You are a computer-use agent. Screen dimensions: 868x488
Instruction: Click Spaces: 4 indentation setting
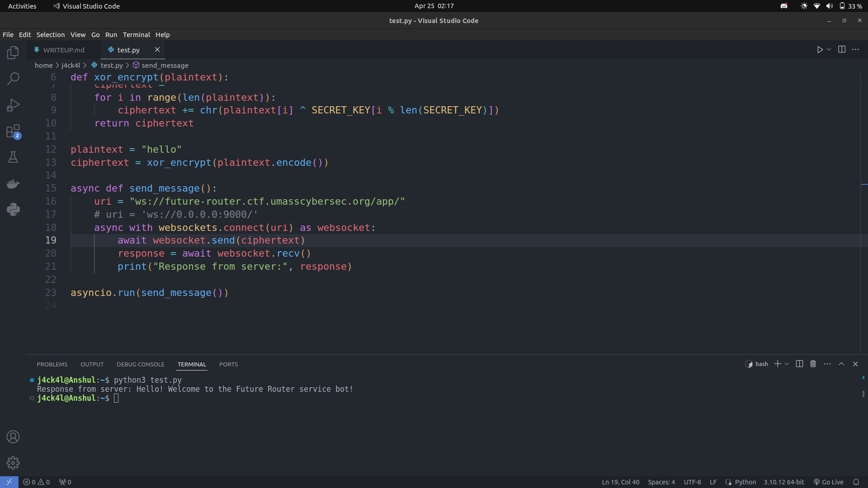(661, 482)
